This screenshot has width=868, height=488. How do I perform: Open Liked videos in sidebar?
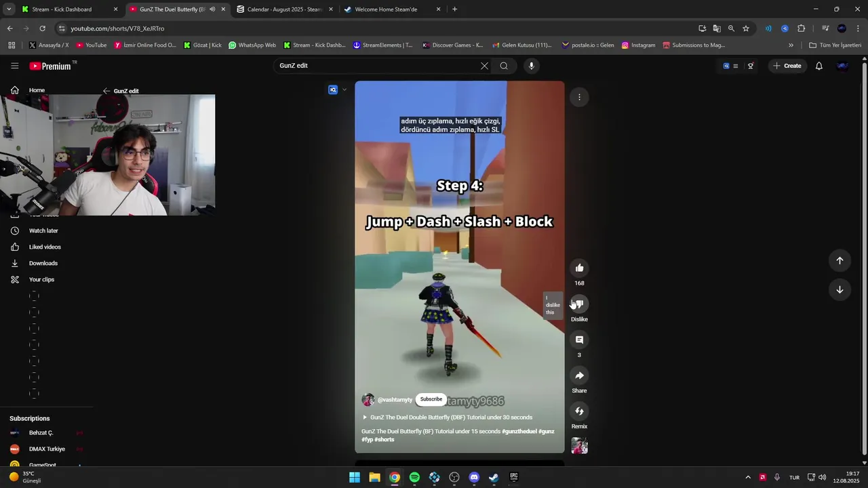pyautogui.click(x=45, y=247)
